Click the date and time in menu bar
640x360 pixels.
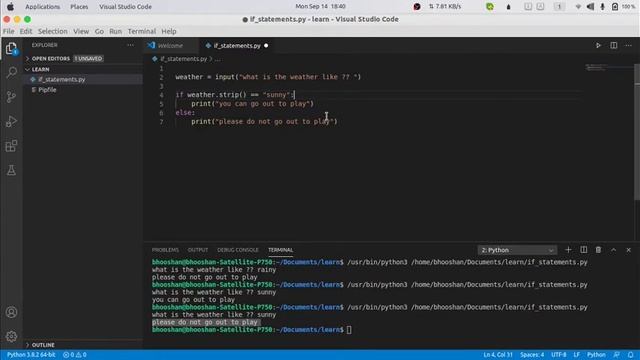pyautogui.click(x=320, y=7)
